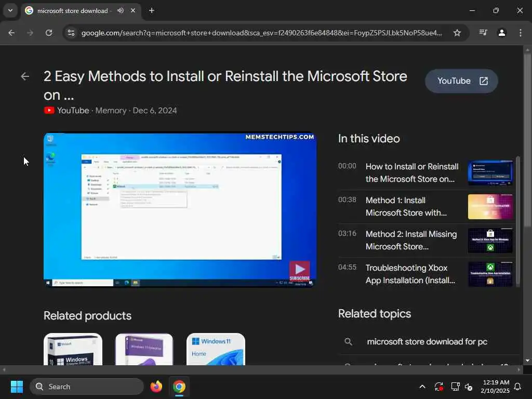Click the scroll down arrow of page scrollbar

[x=527, y=361]
